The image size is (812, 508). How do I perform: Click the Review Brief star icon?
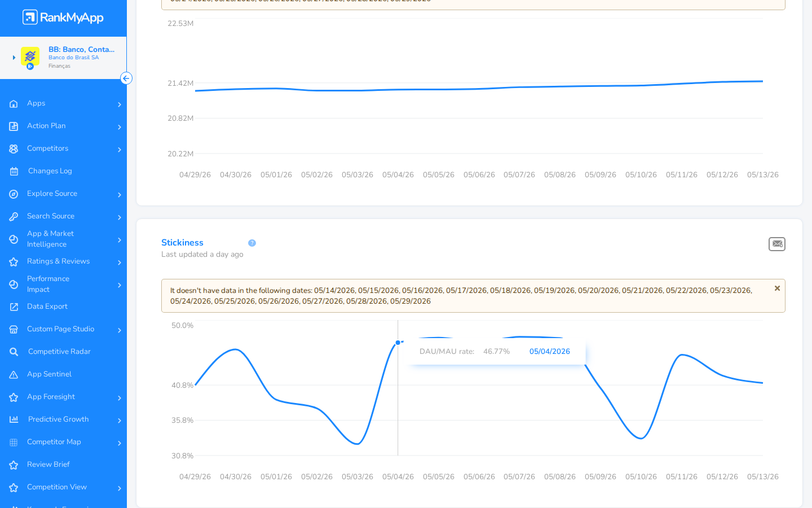click(x=14, y=465)
